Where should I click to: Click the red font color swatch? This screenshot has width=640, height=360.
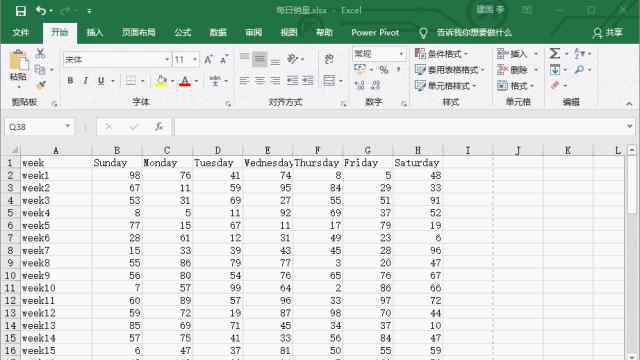pyautogui.click(x=185, y=81)
